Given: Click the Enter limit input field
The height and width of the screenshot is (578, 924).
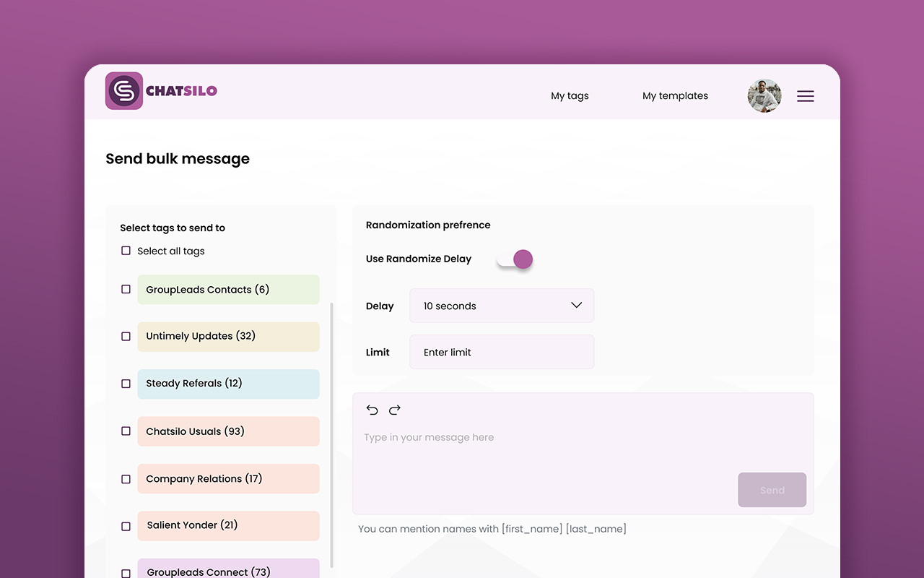Looking at the screenshot, I should [x=502, y=352].
